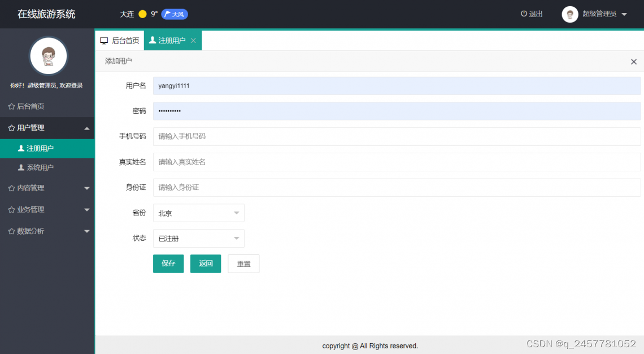Click the person icon beside 系统用户
The height and width of the screenshot is (354, 644).
click(21, 167)
